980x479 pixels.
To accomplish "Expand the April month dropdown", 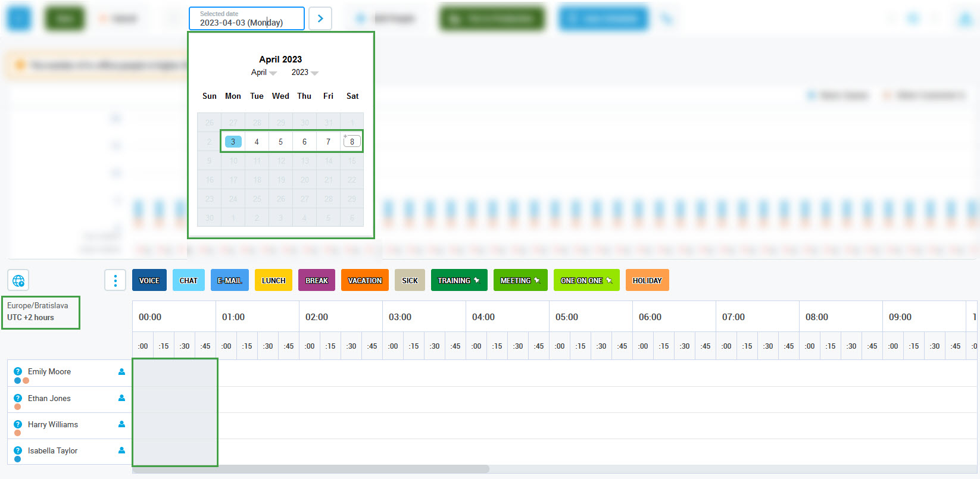I will click(264, 73).
